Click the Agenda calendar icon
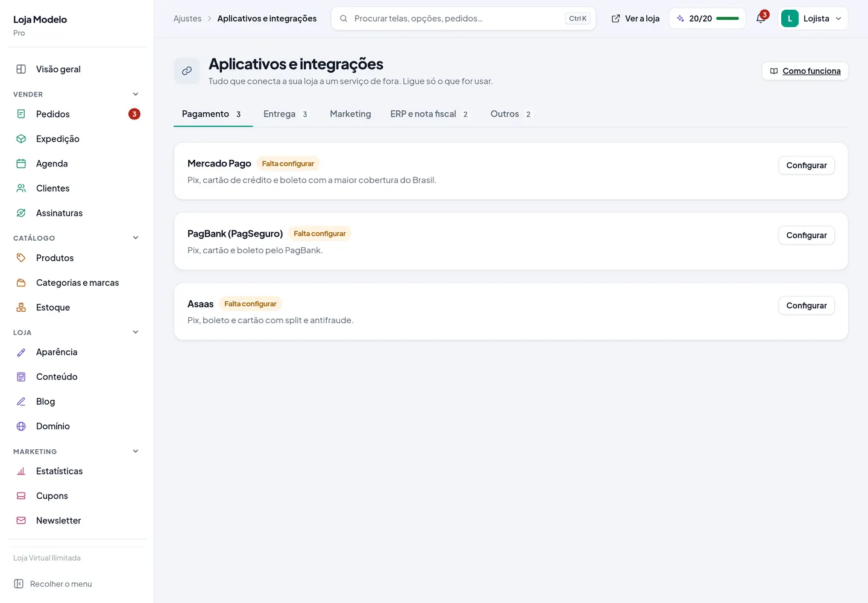The height and width of the screenshot is (603, 868). pos(21,163)
